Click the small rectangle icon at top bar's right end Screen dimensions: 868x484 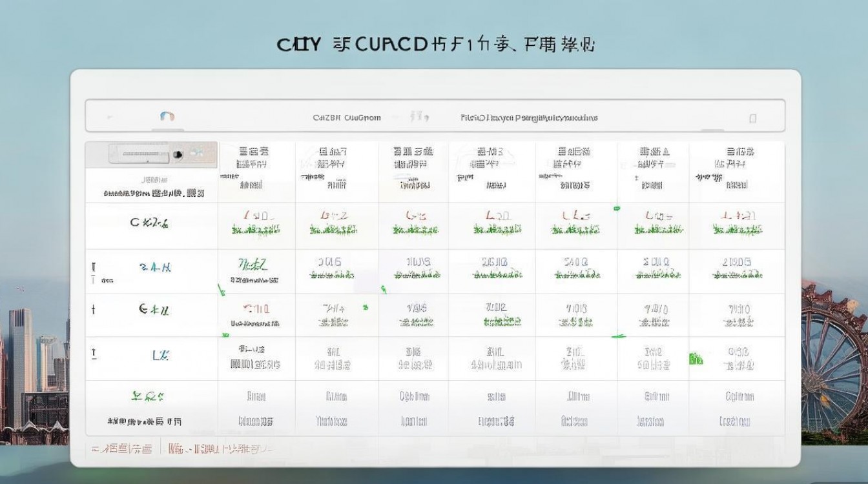[752, 118]
